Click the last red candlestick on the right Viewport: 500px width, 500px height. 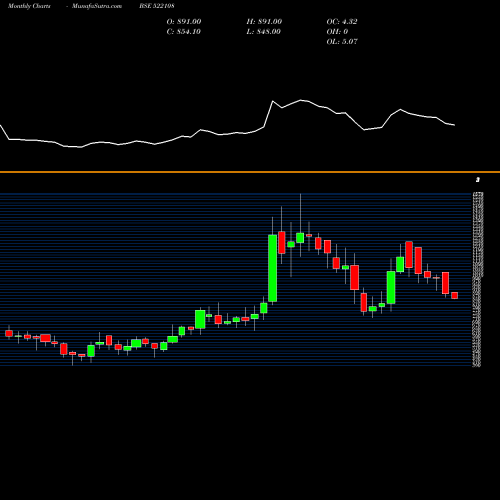point(455,295)
